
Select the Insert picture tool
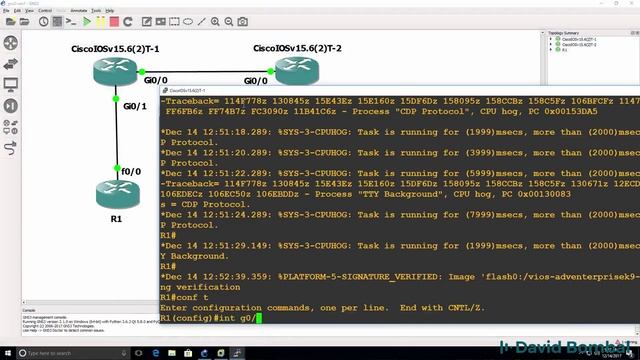coord(160,22)
